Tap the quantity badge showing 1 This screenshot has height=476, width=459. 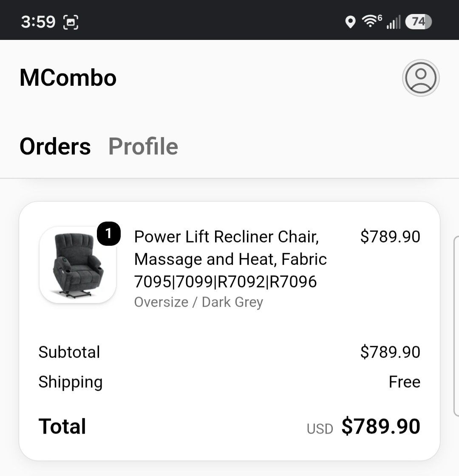tap(108, 234)
